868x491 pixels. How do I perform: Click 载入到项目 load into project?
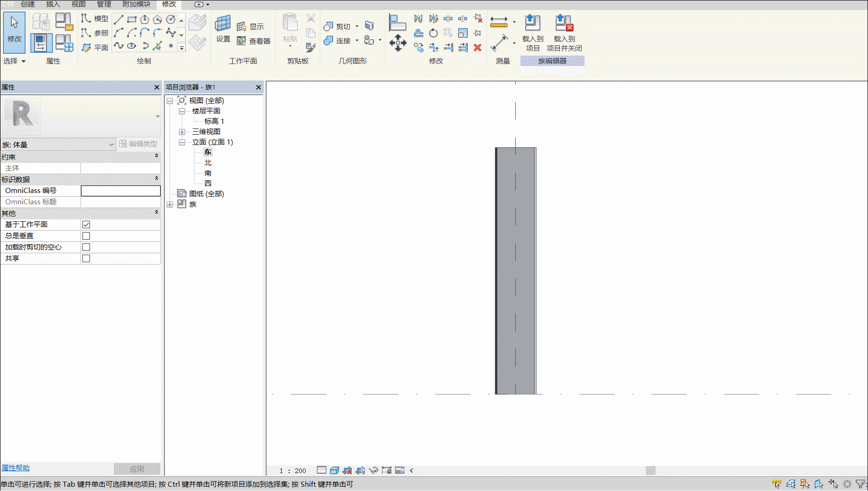click(x=533, y=32)
